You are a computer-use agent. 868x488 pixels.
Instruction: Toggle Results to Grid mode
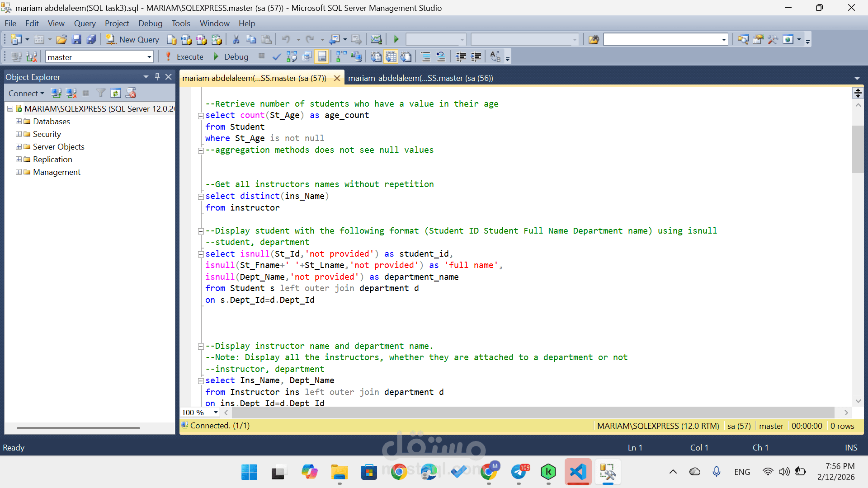click(x=391, y=56)
